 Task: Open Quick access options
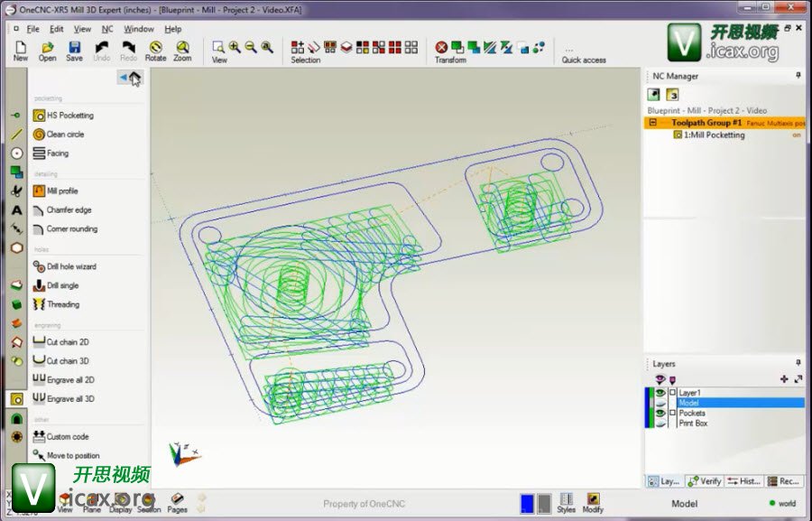coord(584,55)
